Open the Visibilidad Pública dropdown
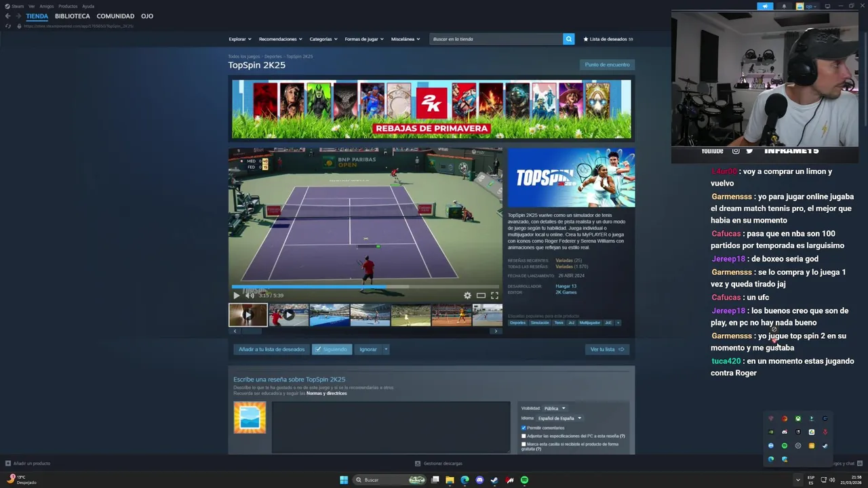868x488 pixels. click(x=555, y=409)
